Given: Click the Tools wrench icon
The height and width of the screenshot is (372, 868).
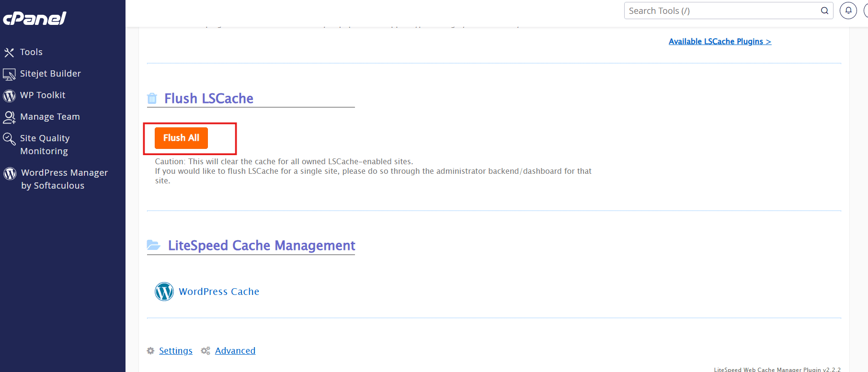Looking at the screenshot, I should [9, 52].
